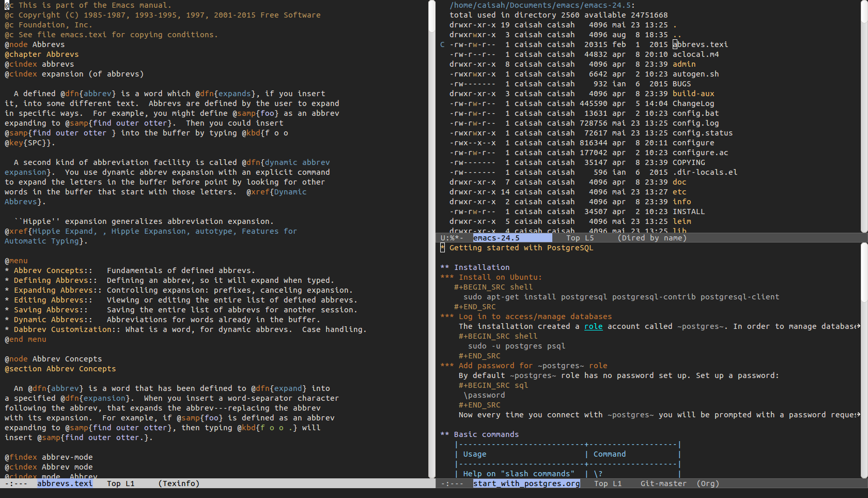The height and width of the screenshot is (498, 868).
Task: Open config.bat in Dired listing
Action: click(x=696, y=113)
